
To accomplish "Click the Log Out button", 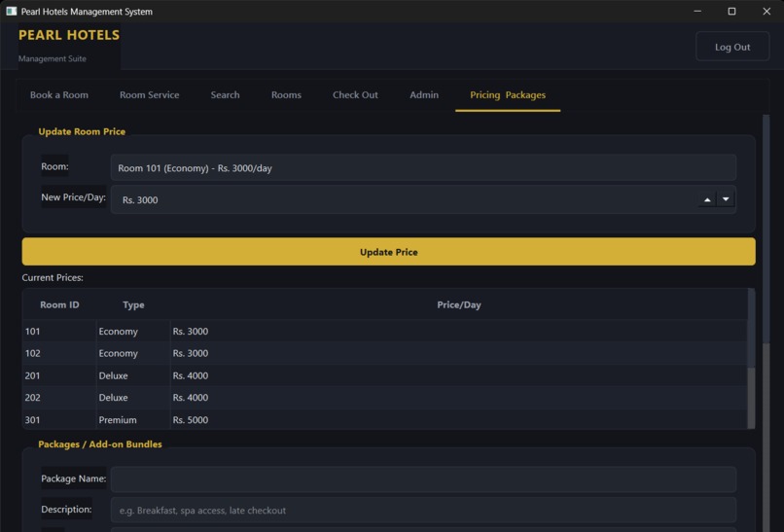I will coord(732,47).
